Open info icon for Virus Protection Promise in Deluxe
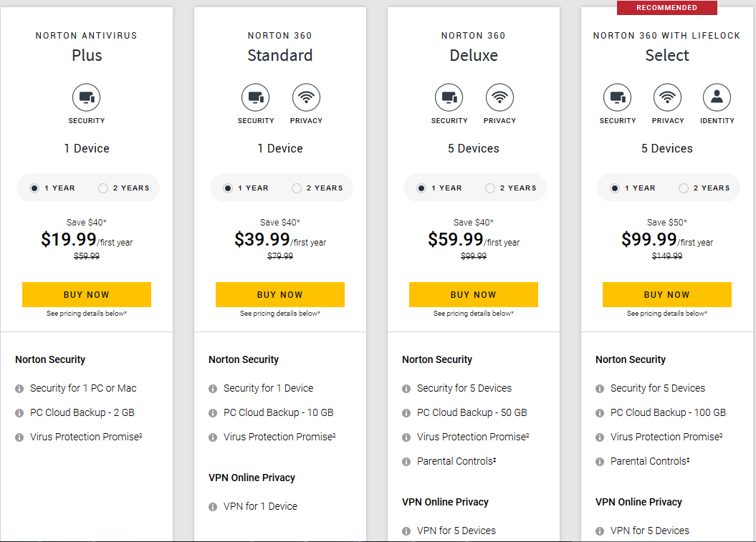The height and width of the screenshot is (542, 756). click(406, 437)
